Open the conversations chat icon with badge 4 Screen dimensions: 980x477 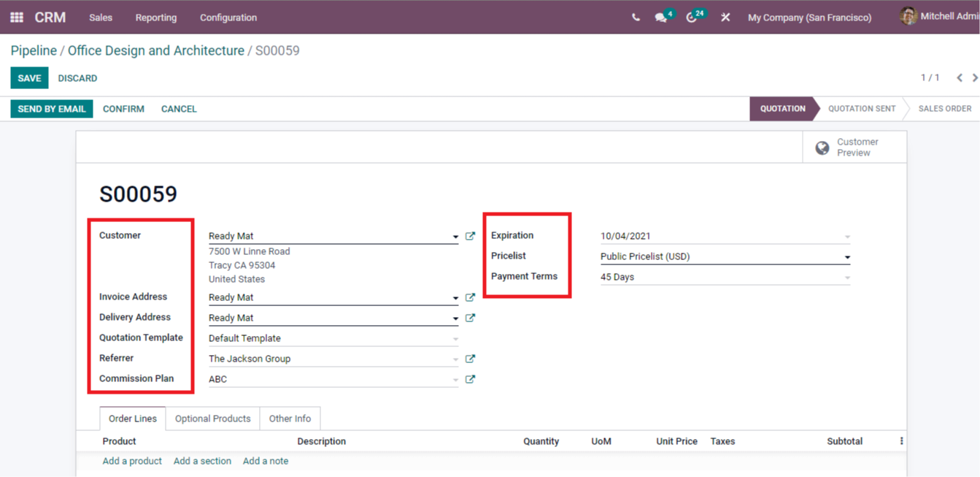click(x=661, y=18)
